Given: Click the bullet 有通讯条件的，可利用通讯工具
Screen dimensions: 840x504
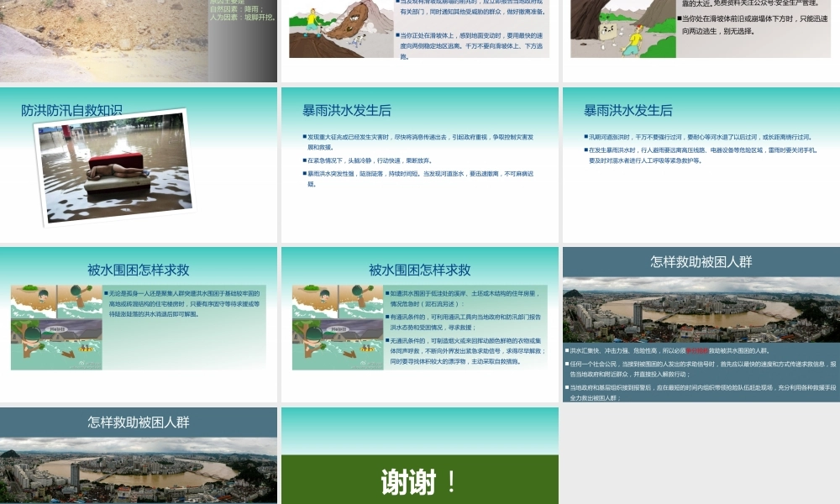Looking at the screenshot, I should point(464,322).
